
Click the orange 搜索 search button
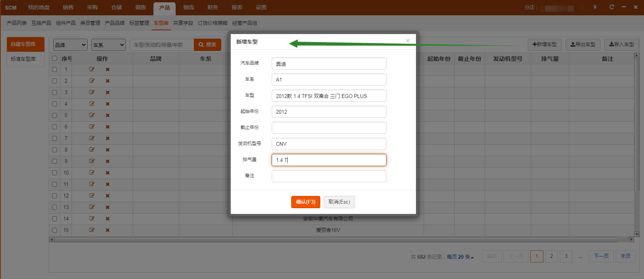pyautogui.click(x=207, y=45)
